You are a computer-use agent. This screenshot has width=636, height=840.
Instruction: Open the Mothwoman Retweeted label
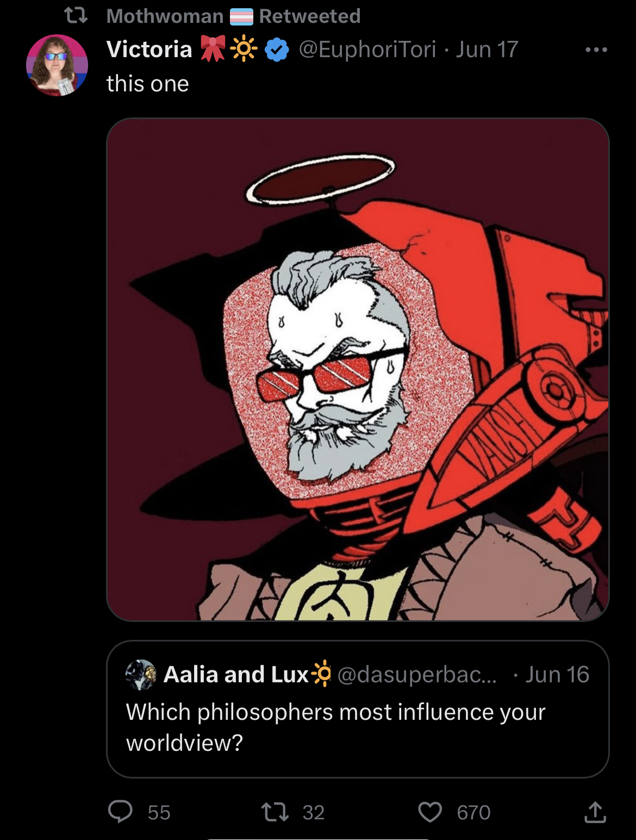click(x=233, y=16)
